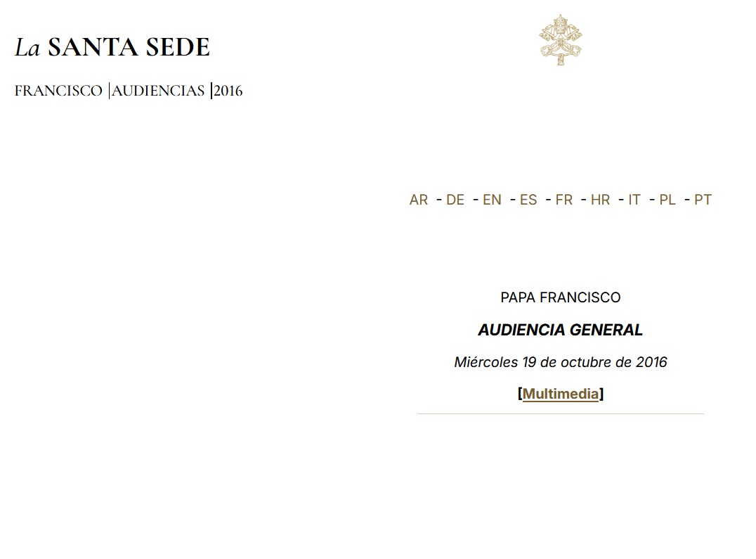
Task: Open the Portuguese version via PT
Action: (x=702, y=200)
